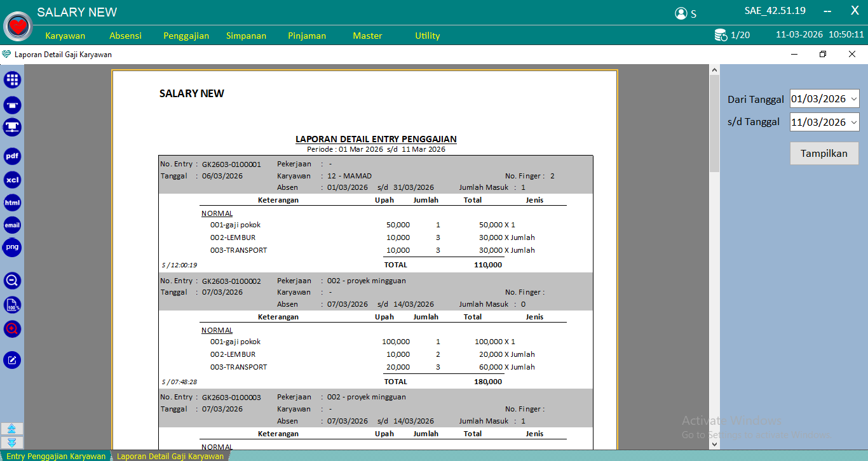Reset report zoom to 100%
Screen dimensions: 868x461
(x=12, y=305)
